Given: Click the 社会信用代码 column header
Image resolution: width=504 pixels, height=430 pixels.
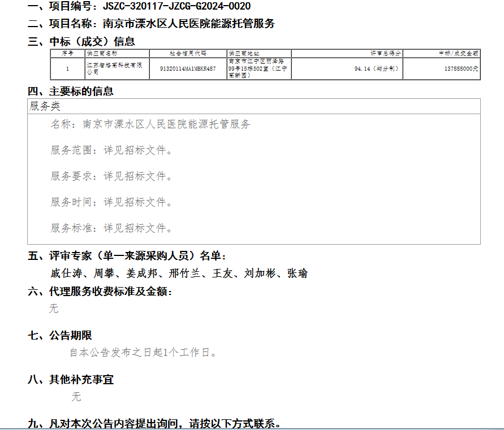Looking at the screenshot, I should tap(188, 53).
